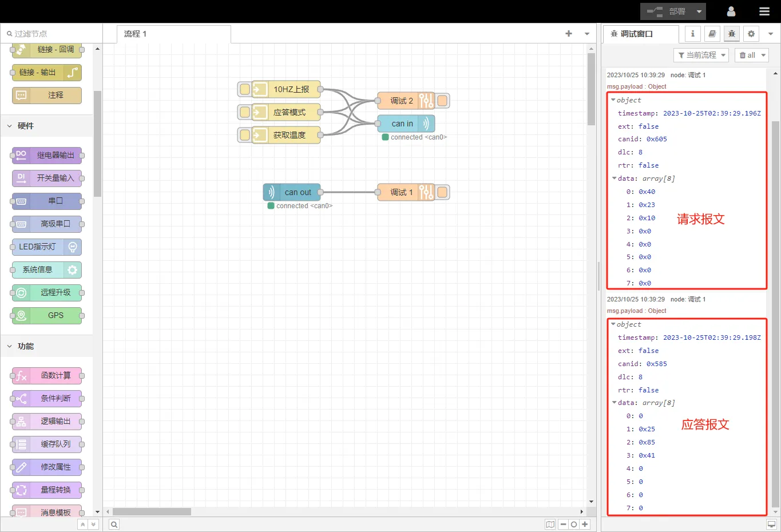Open the 当前流程 debug filter dropdown

point(701,55)
